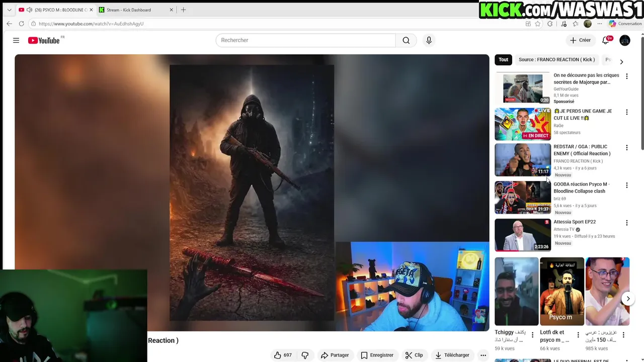Open the REDSTAR reaction thumbnail
The height and width of the screenshot is (362, 644).
click(x=523, y=160)
